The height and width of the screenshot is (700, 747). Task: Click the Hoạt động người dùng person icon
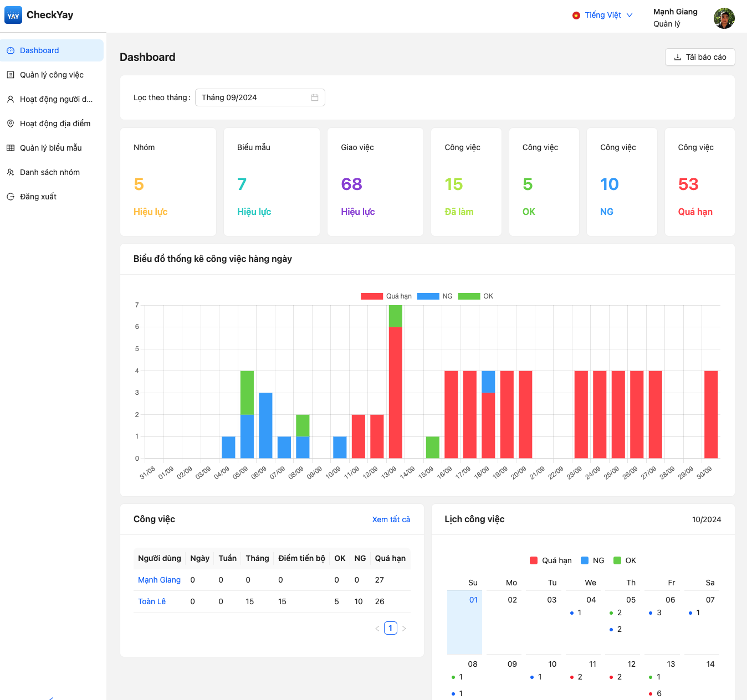[11, 99]
